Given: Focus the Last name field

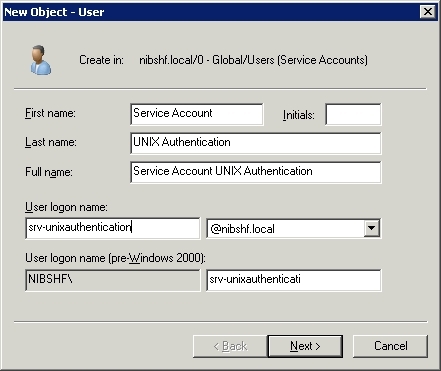Looking at the screenshot, I should (x=256, y=143).
